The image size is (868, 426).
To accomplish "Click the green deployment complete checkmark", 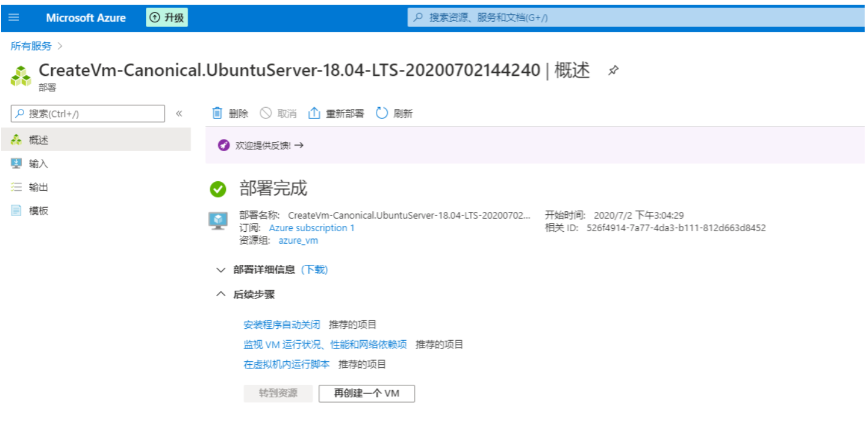I will point(218,189).
